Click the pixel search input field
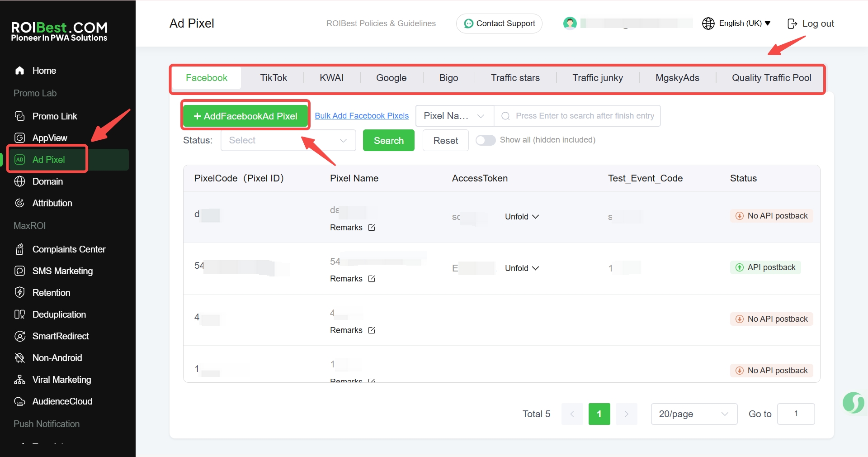Viewport: 868px width, 457px height. [577, 116]
